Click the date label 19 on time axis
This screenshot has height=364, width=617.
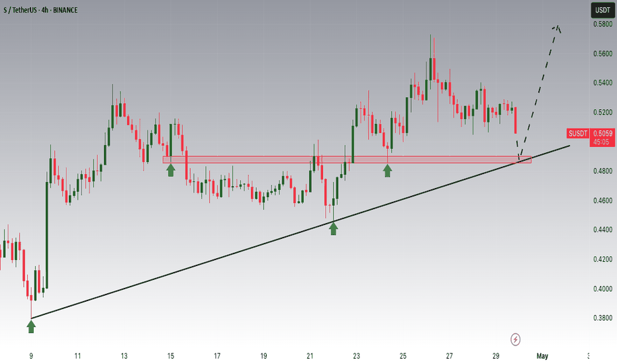(263, 356)
